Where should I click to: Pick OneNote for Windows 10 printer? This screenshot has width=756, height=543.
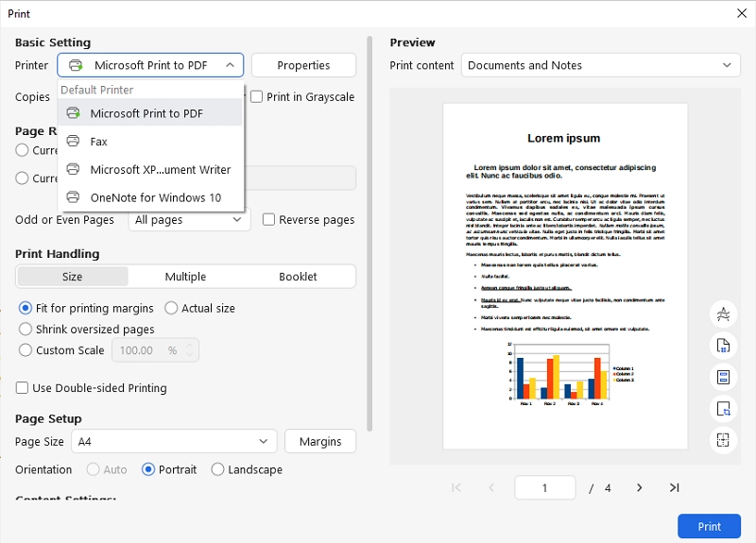pos(150,197)
